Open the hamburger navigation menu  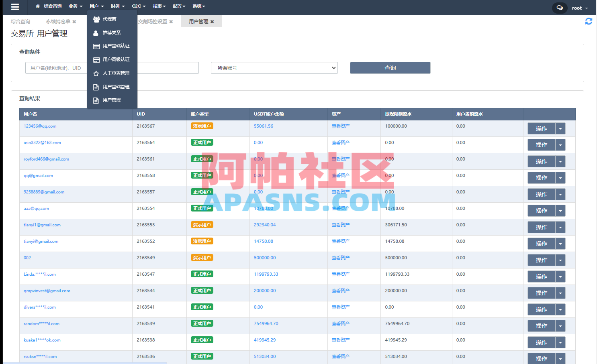point(15,7)
